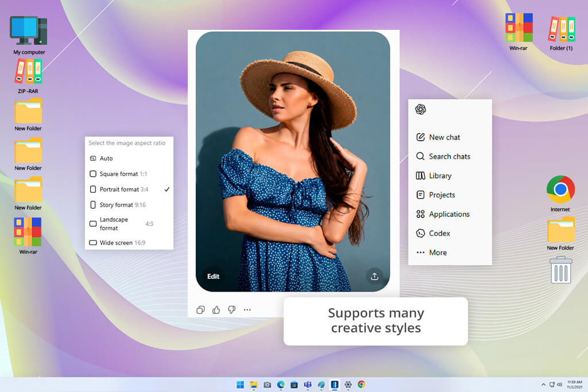
Task: Click the volume speaker icon in tray
Action: (x=559, y=385)
